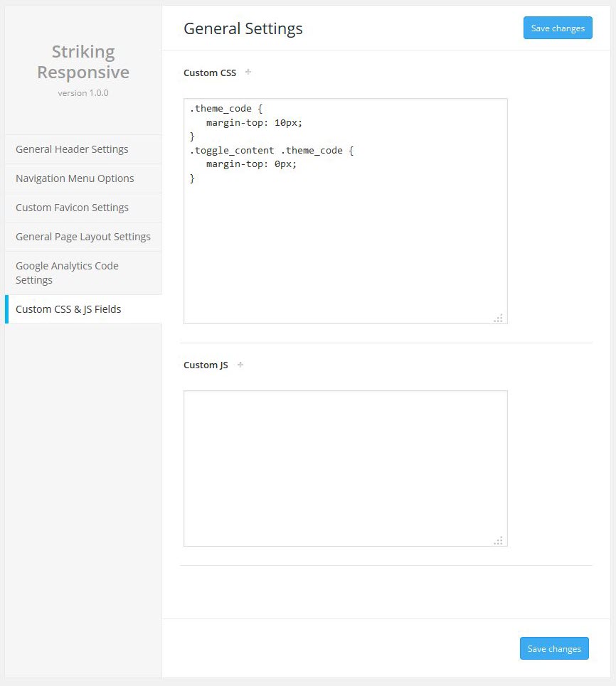Viewport: 616px width, 686px height.
Task: Open General Header Settings
Action: (x=72, y=149)
